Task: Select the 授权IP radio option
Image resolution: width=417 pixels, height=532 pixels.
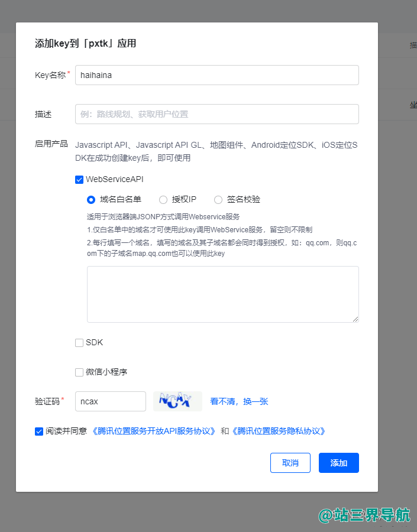Action: (163, 200)
